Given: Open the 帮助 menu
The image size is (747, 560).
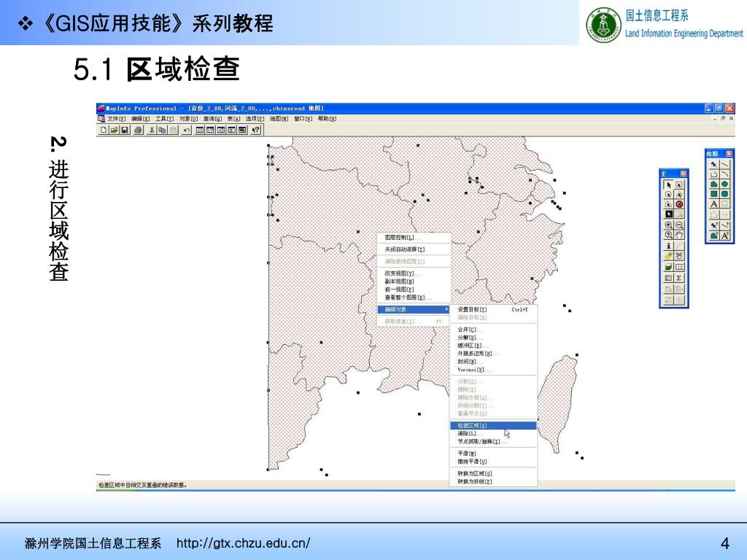Looking at the screenshot, I should [327, 119].
